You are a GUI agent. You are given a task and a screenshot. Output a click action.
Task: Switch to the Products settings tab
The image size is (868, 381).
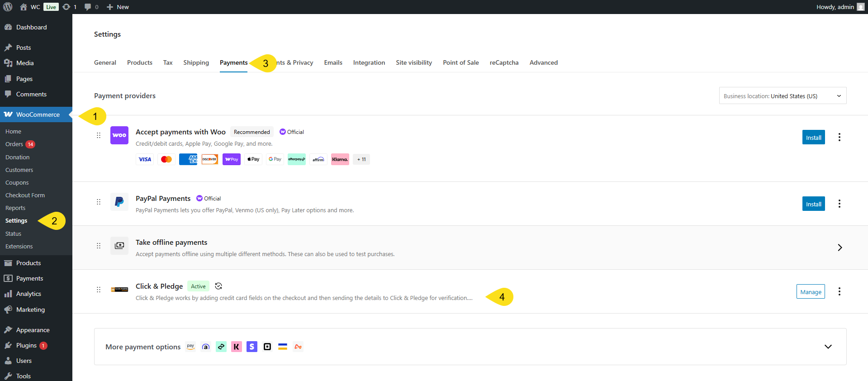[140, 62]
